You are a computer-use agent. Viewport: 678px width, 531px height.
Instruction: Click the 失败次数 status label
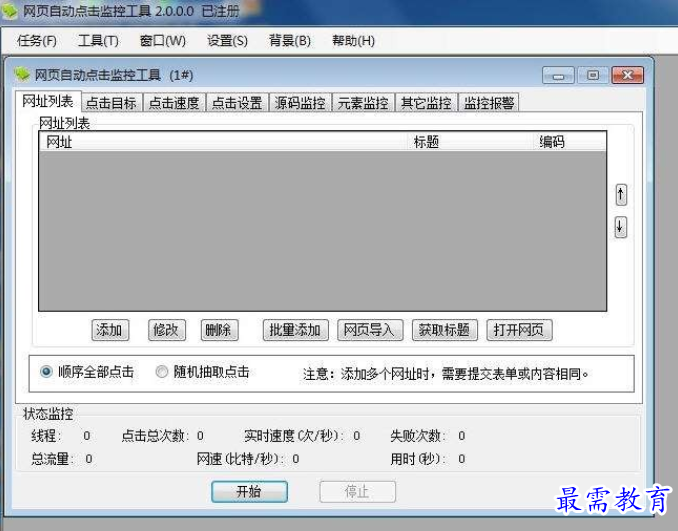coord(418,435)
